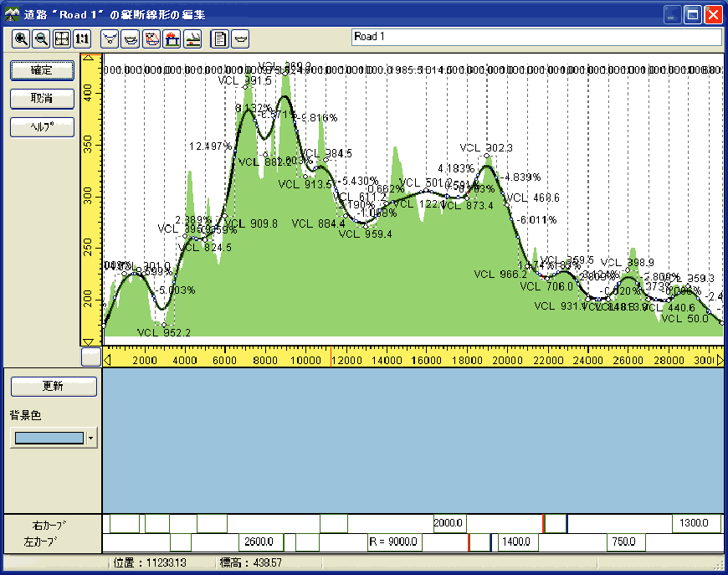Click the -6.011% grade label
The image size is (728, 575).
[536, 219]
